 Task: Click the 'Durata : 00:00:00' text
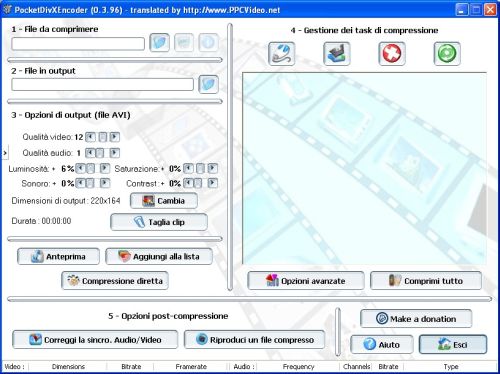coord(41,221)
